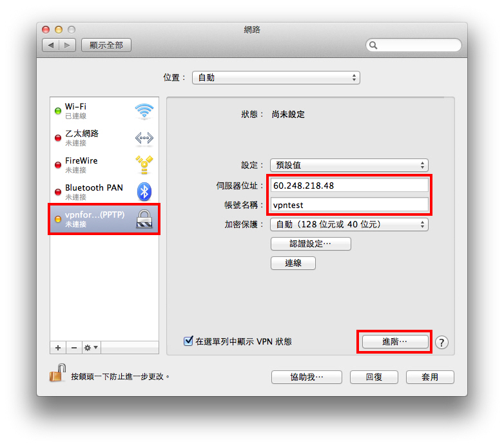Add a new service with plus button
Viewport: 504px width, 447px height.
click(x=58, y=348)
